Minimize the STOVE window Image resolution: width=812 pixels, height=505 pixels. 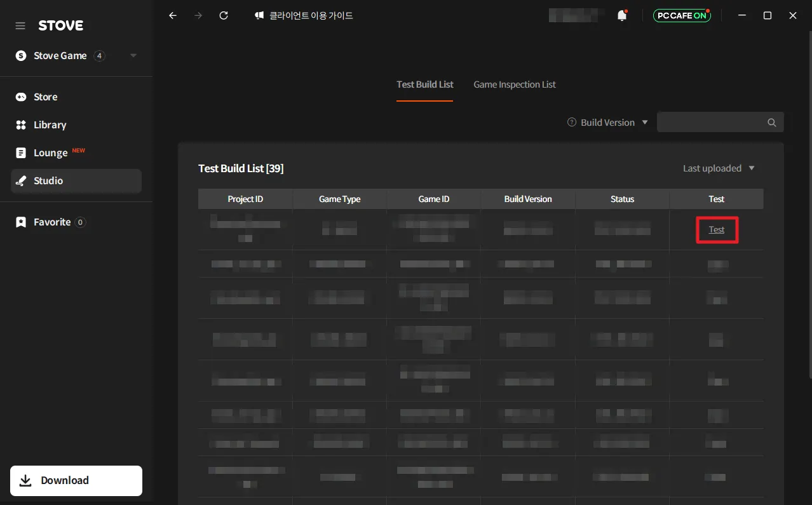[x=741, y=15]
